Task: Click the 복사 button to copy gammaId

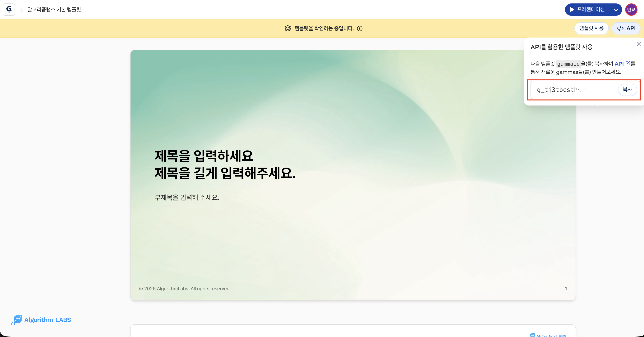Action: 628,90
